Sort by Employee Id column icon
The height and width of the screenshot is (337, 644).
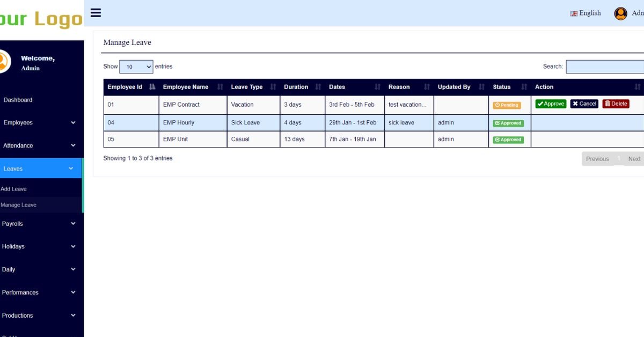(152, 87)
